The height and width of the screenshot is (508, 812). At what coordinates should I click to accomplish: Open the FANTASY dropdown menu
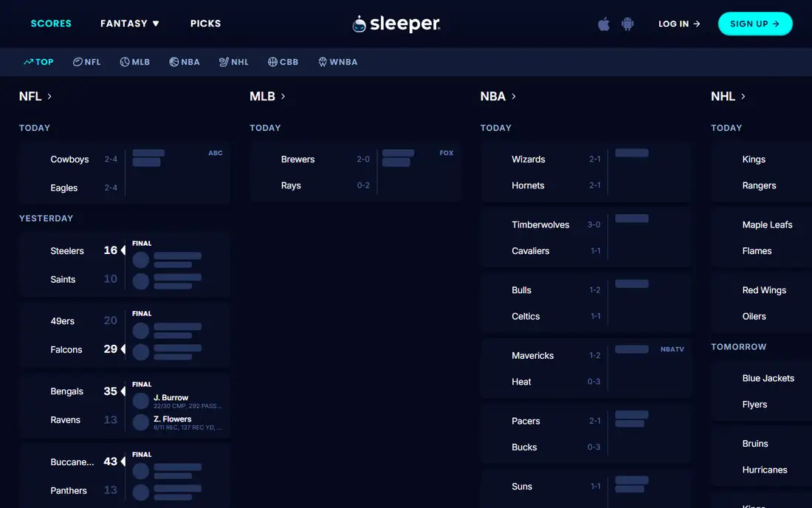[129, 24]
